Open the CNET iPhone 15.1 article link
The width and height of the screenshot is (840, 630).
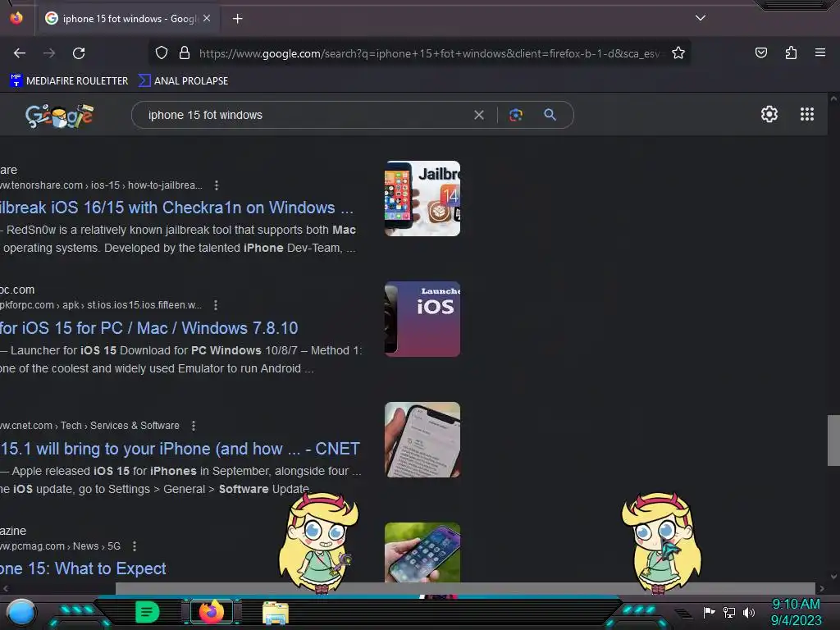tap(180, 449)
